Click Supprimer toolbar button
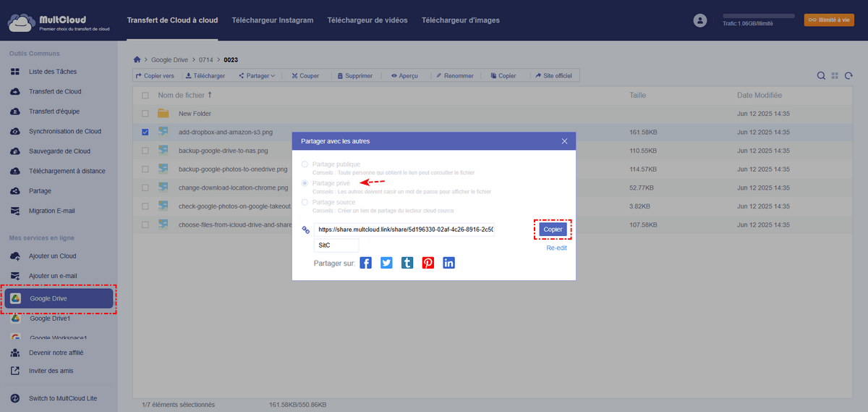868x412 pixels. [x=354, y=75]
